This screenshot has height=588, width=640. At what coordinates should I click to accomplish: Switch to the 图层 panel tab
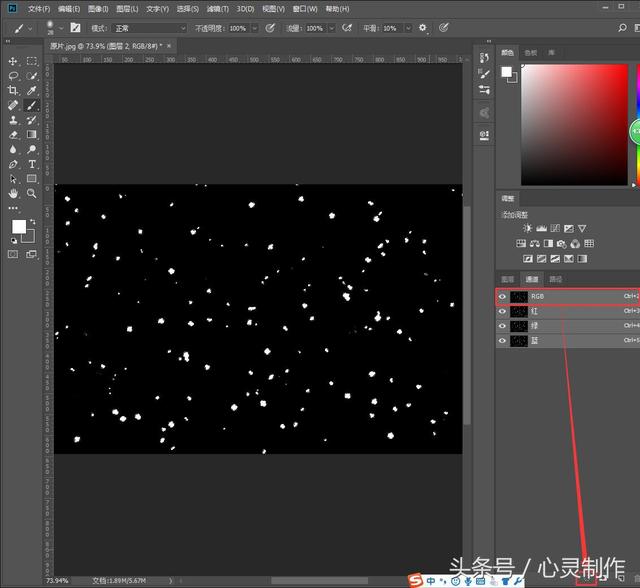(508, 279)
